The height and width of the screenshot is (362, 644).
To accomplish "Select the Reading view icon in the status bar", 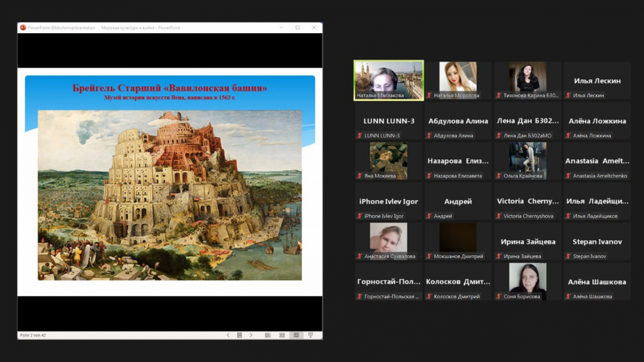I will 296,335.
